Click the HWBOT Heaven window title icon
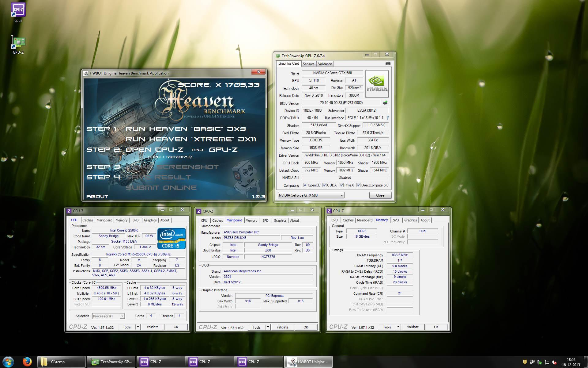Image resolution: width=588 pixels, height=368 pixels. [86, 73]
